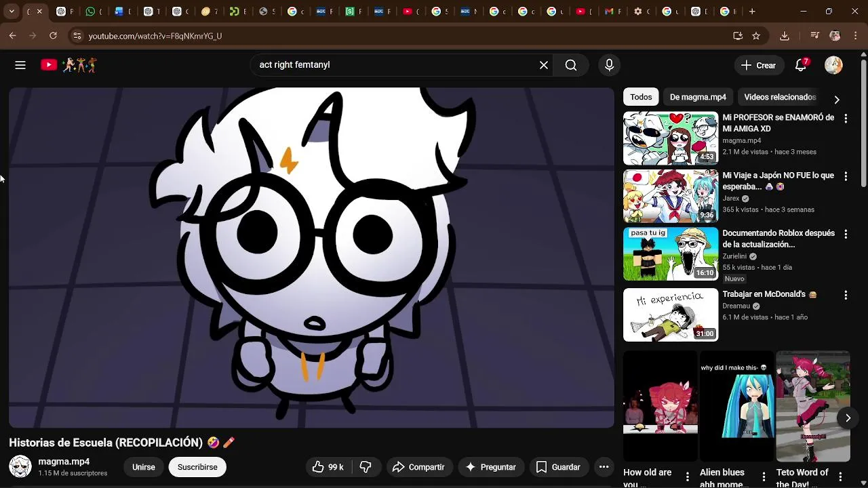Open media control icon in browser toolbar
The width and height of the screenshot is (868, 488).
pyautogui.click(x=815, y=36)
